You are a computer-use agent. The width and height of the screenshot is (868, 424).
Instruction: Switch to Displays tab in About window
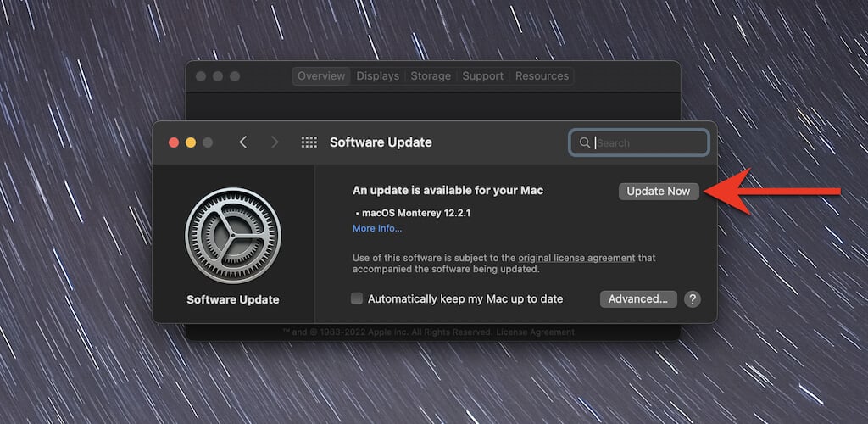point(377,76)
